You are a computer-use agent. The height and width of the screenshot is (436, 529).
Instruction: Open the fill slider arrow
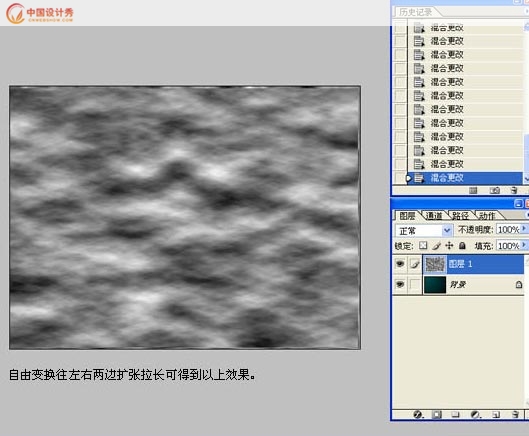click(524, 245)
